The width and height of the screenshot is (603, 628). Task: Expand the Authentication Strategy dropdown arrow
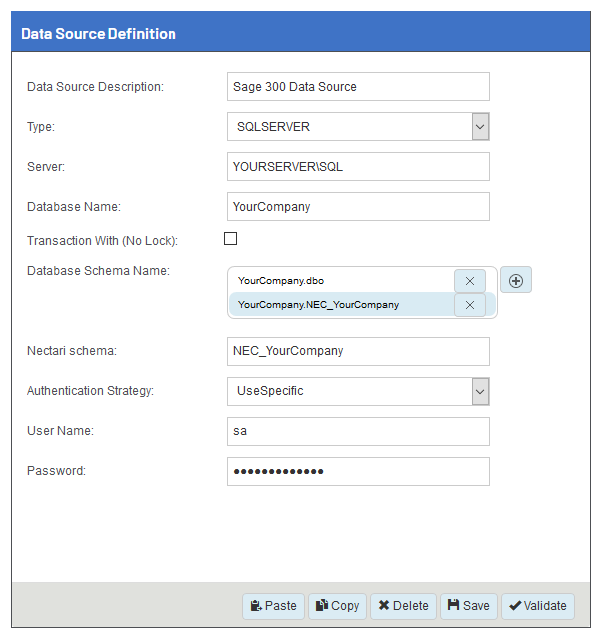[x=480, y=391]
